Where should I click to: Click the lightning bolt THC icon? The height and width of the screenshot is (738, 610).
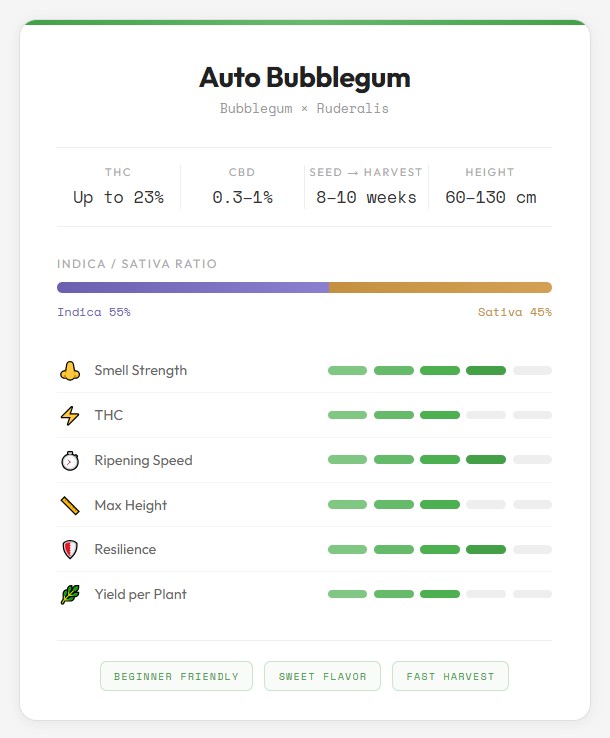69,416
